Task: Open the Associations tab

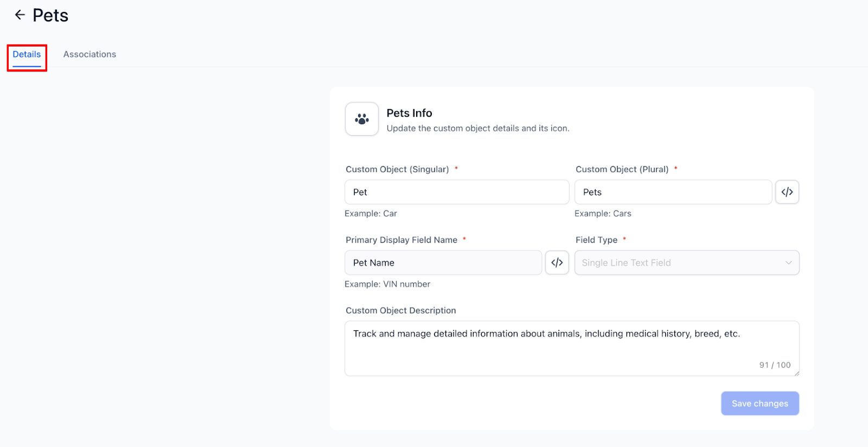Action: point(90,54)
